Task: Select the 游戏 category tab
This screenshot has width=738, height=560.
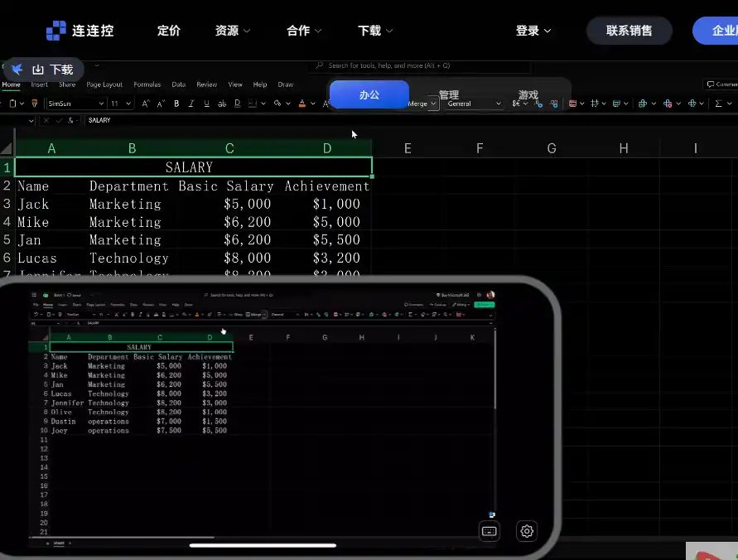Action: [x=528, y=94]
